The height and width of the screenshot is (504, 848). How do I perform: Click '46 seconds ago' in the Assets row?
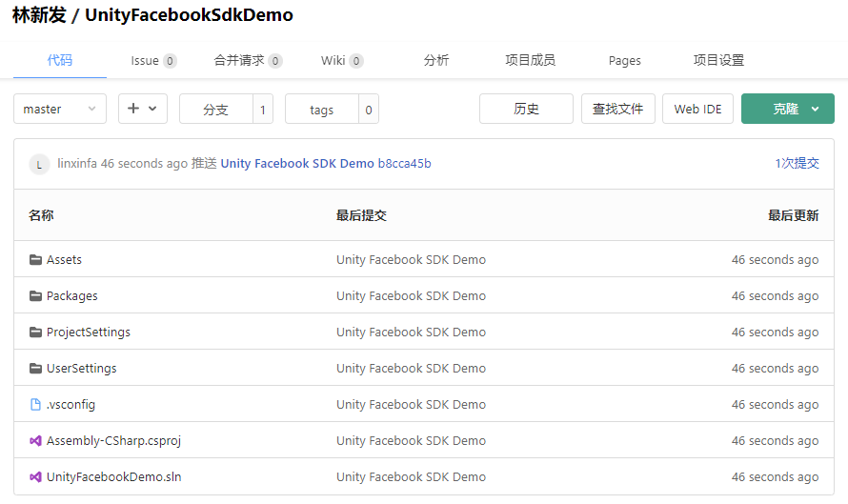click(775, 260)
